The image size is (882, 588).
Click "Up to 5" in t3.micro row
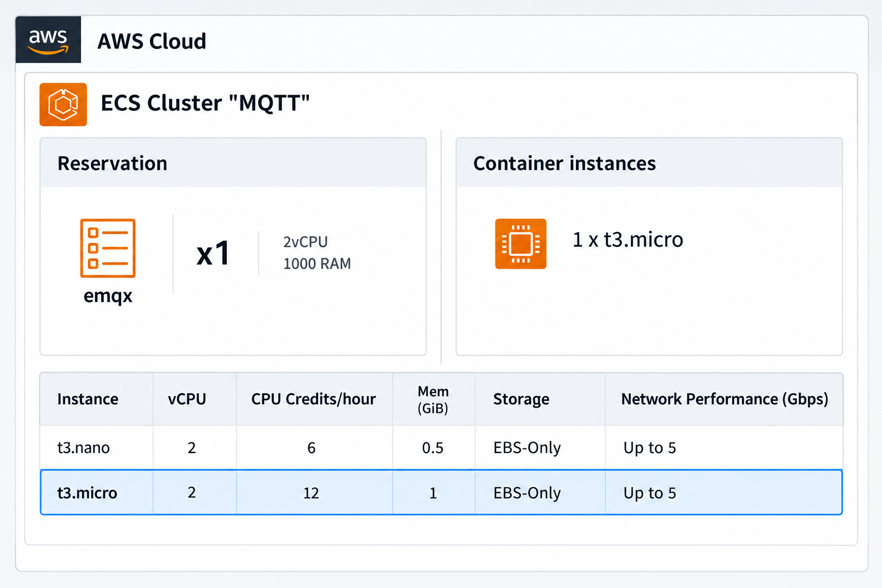[650, 493]
